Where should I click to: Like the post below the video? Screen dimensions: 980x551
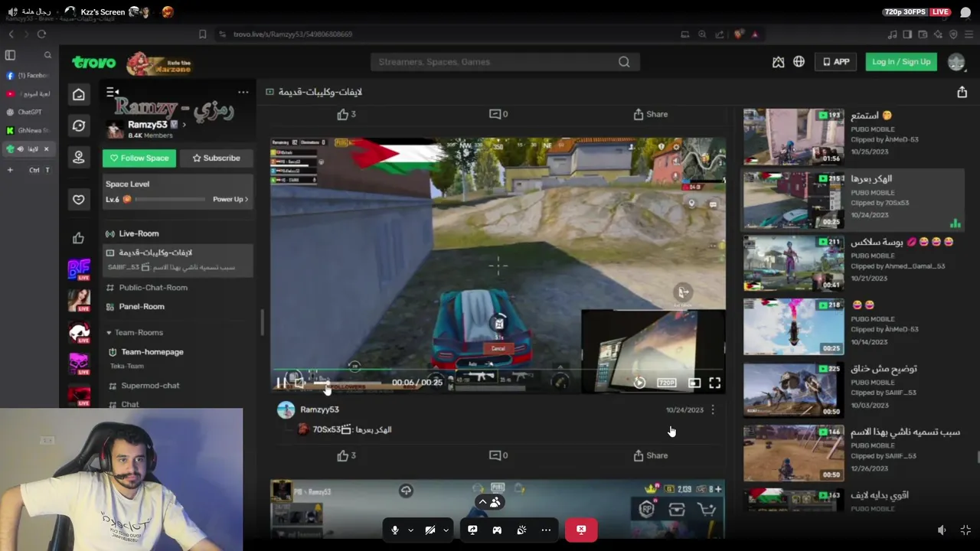[x=346, y=455]
